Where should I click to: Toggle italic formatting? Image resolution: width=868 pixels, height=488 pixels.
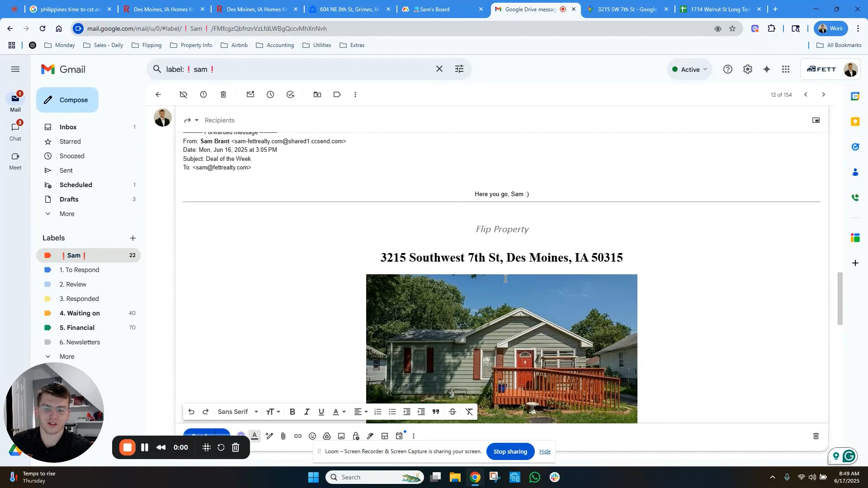(307, 412)
